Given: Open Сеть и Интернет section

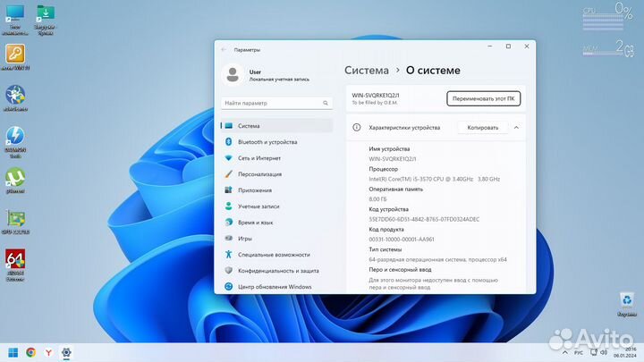Looking at the screenshot, I should (276, 158).
